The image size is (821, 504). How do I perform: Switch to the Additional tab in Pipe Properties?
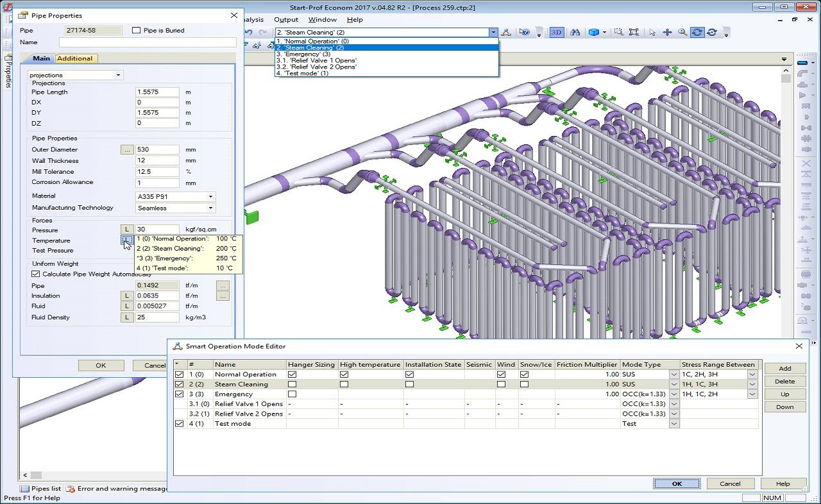coord(75,58)
